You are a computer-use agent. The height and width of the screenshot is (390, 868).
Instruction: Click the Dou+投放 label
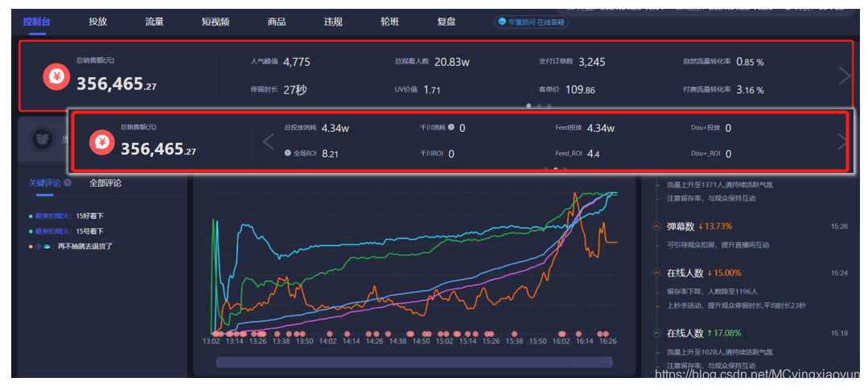pyautogui.click(x=706, y=128)
